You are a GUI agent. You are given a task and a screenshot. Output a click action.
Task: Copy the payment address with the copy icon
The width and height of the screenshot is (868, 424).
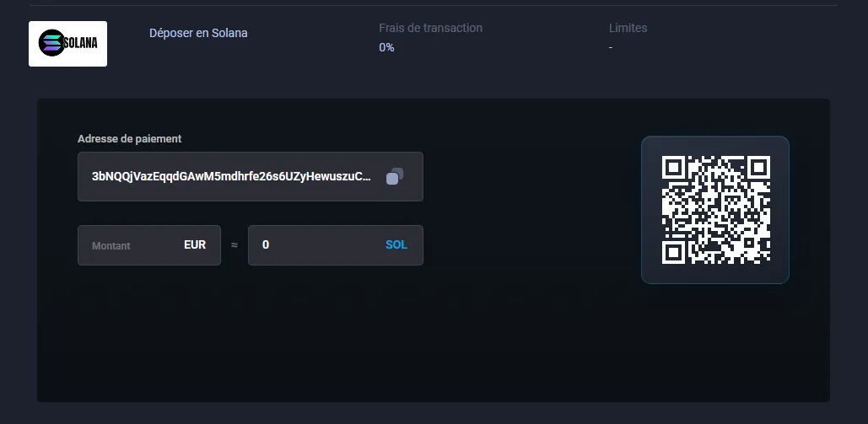pyautogui.click(x=395, y=176)
